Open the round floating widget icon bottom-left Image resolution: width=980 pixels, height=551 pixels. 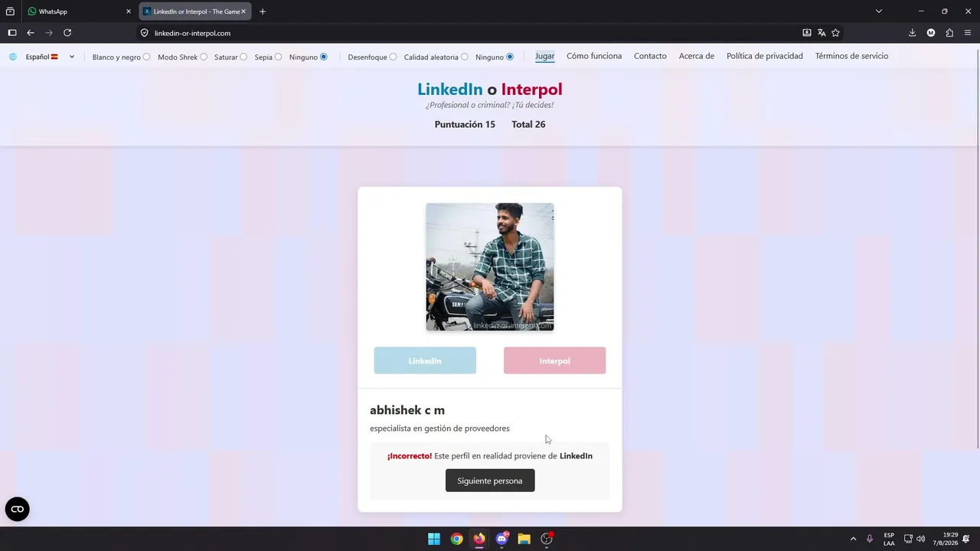click(x=18, y=509)
